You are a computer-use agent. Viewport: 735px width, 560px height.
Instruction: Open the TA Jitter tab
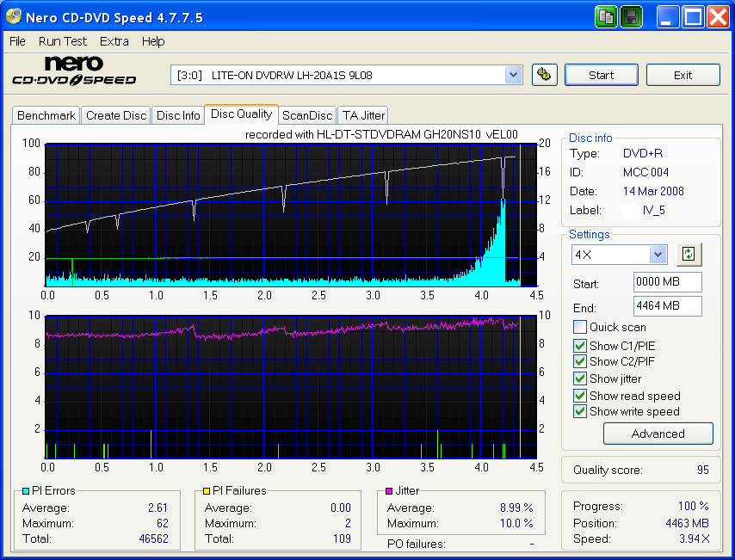coord(362,115)
